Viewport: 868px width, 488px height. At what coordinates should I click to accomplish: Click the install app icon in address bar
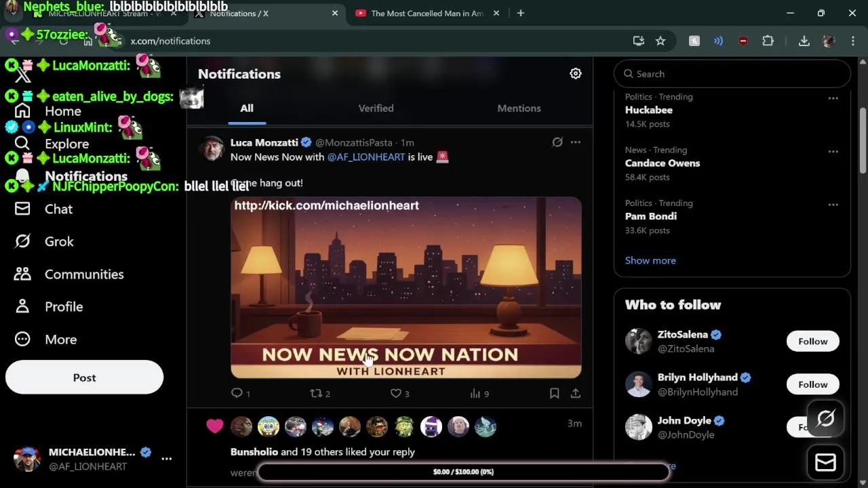point(638,41)
